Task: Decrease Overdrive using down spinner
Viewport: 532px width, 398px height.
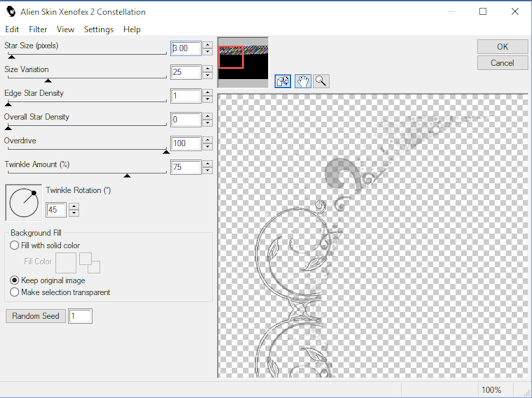Action: [208, 147]
